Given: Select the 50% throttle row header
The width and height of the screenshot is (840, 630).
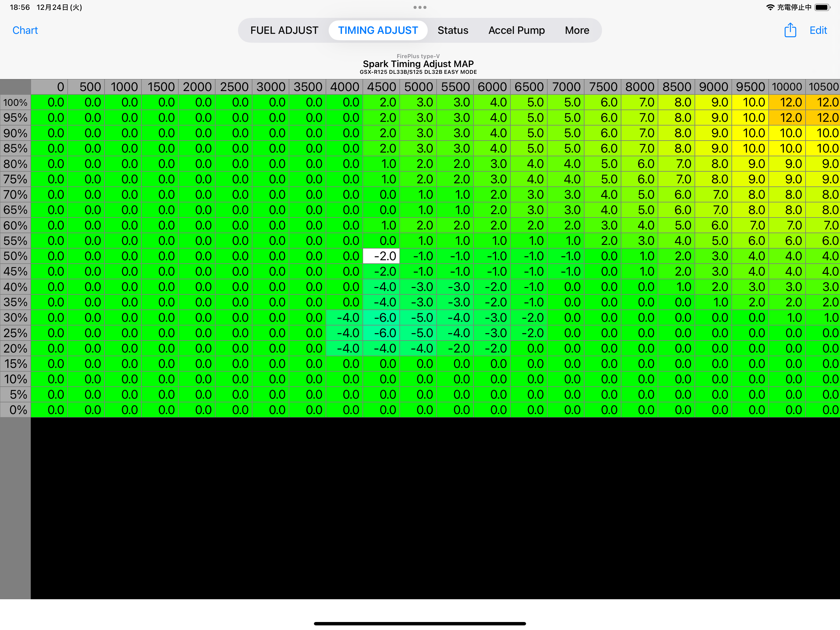Looking at the screenshot, I should click(15, 256).
